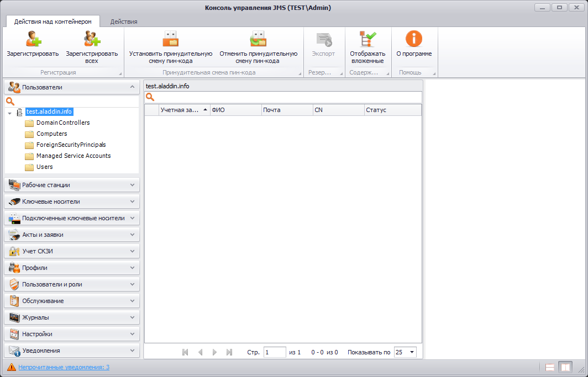The height and width of the screenshot is (377, 588).
Task: Go to last page of results
Action: (229, 352)
